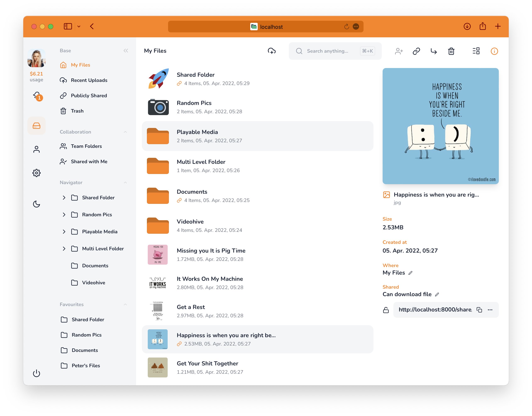Switch to Recent Uploads
This screenshot has height=416, width=532.
89,80
